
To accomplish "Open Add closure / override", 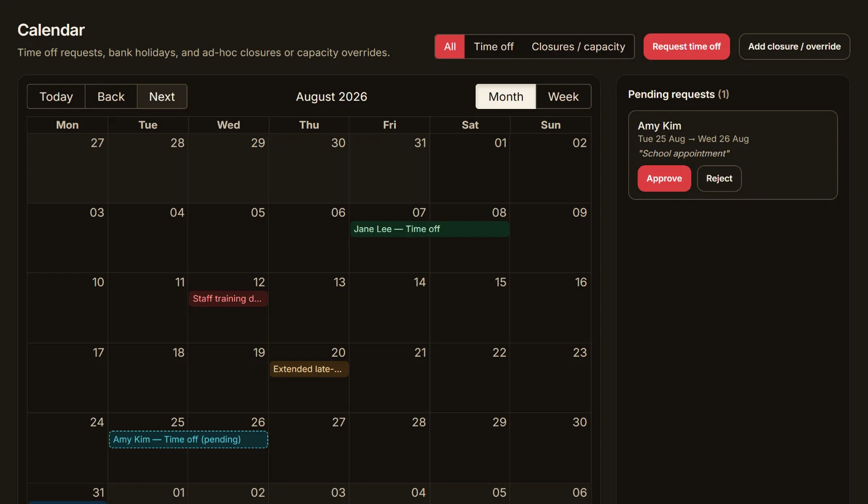I will click(x=794, y=46).
